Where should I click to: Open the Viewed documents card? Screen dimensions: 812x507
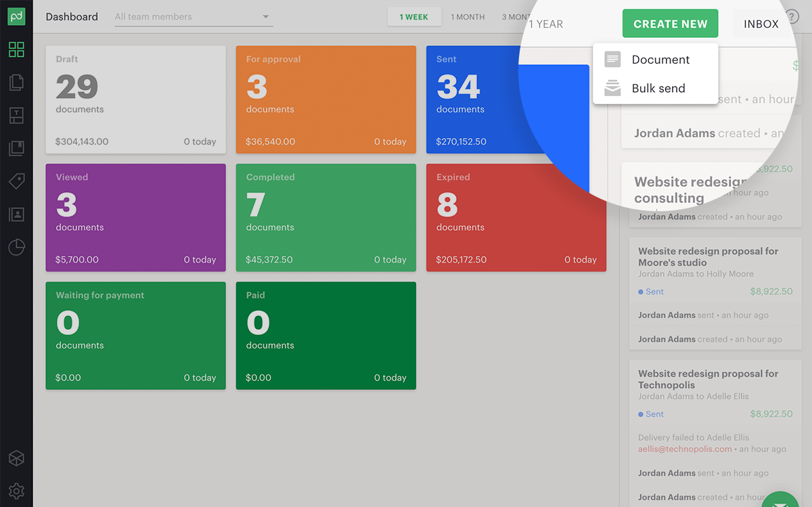135,217
